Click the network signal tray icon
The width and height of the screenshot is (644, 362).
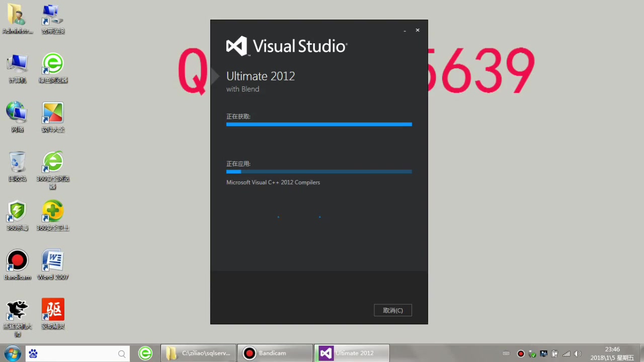click(566, 353)
